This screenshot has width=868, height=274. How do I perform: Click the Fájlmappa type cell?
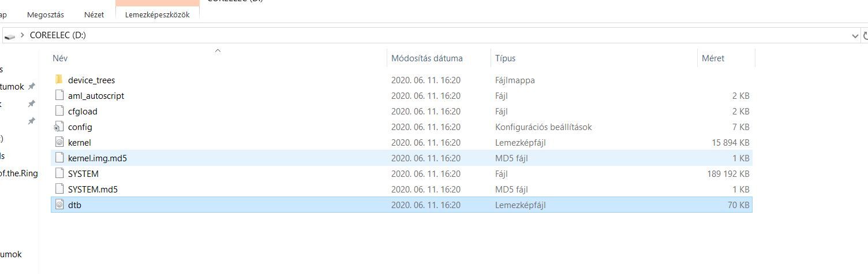(515, 80)
